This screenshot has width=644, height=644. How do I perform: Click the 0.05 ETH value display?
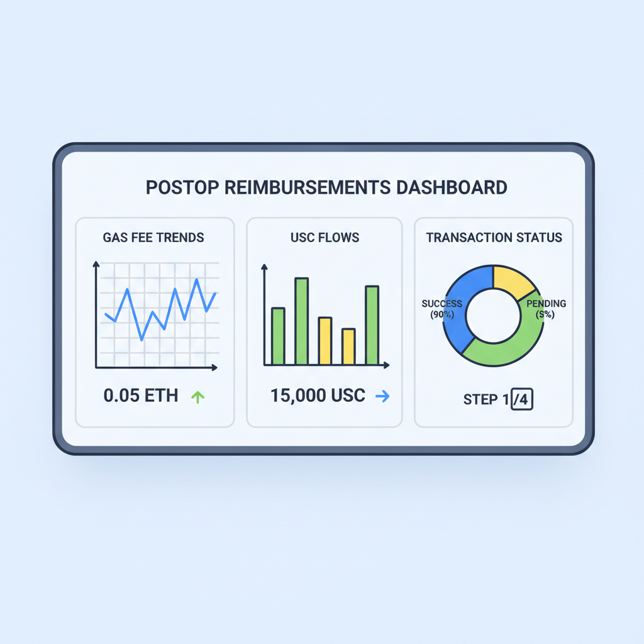tap(141, 396)
